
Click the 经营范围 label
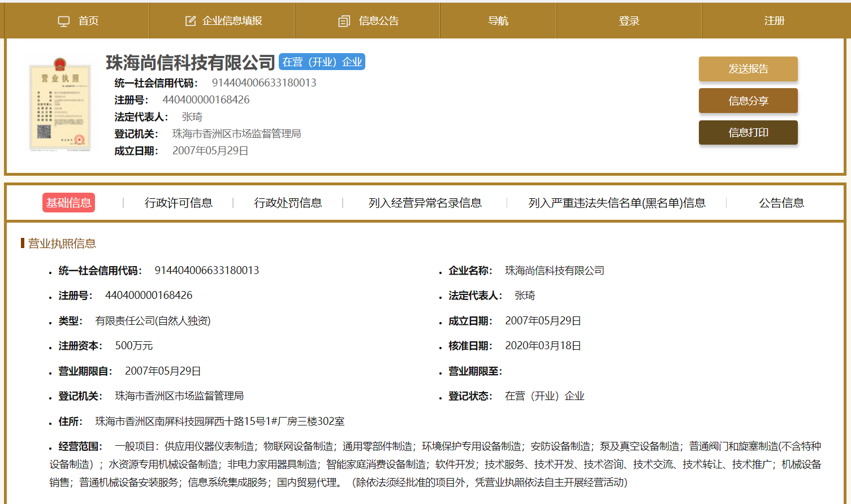[80, 446]
